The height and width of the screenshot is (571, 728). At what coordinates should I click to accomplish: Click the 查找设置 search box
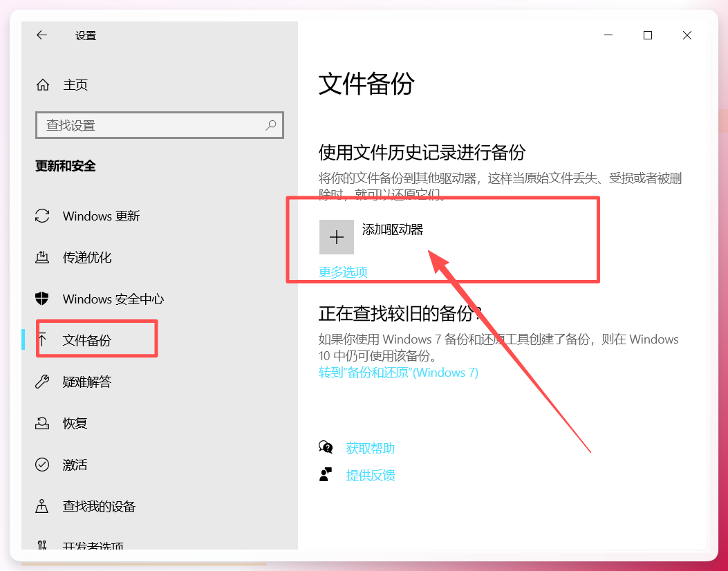[160, 125]
